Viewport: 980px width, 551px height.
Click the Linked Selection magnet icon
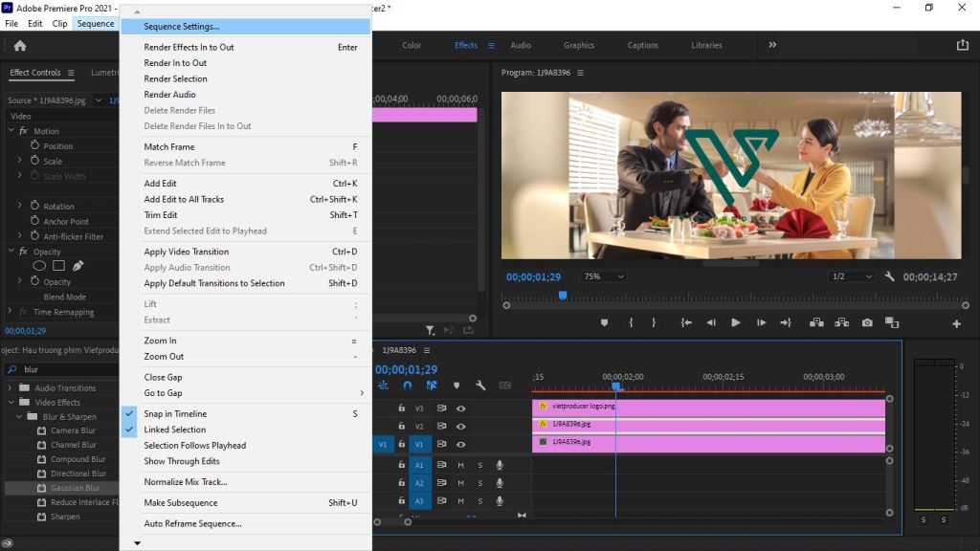[431, 385]
